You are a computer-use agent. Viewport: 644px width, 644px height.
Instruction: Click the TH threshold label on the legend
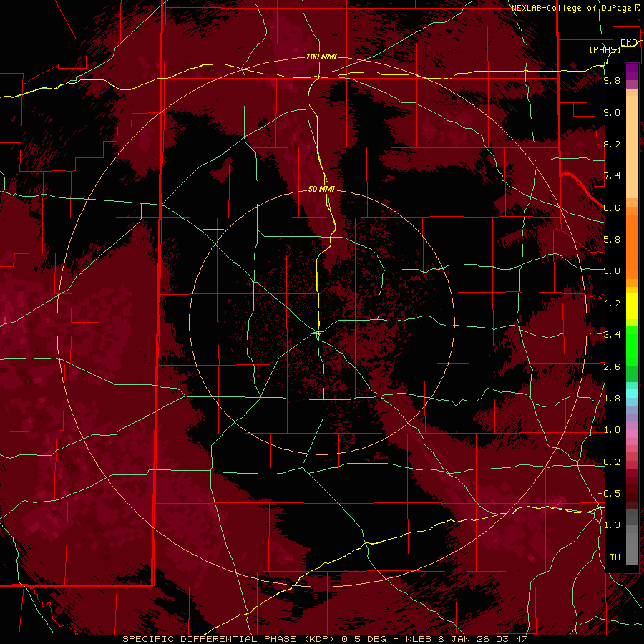(x=615, y=557)
